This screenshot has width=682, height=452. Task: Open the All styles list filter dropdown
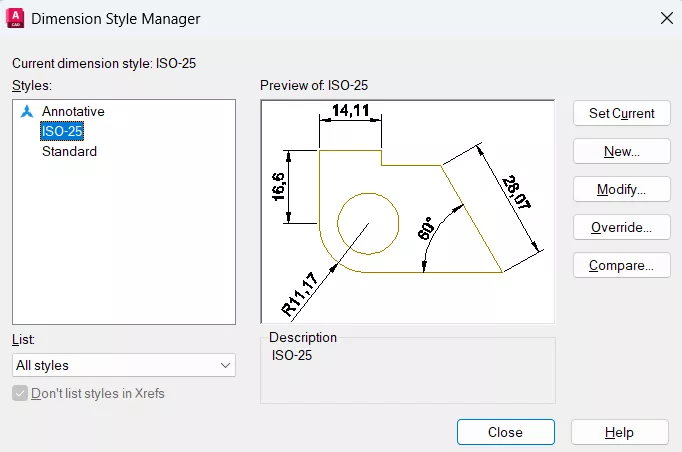coord(123,365)
